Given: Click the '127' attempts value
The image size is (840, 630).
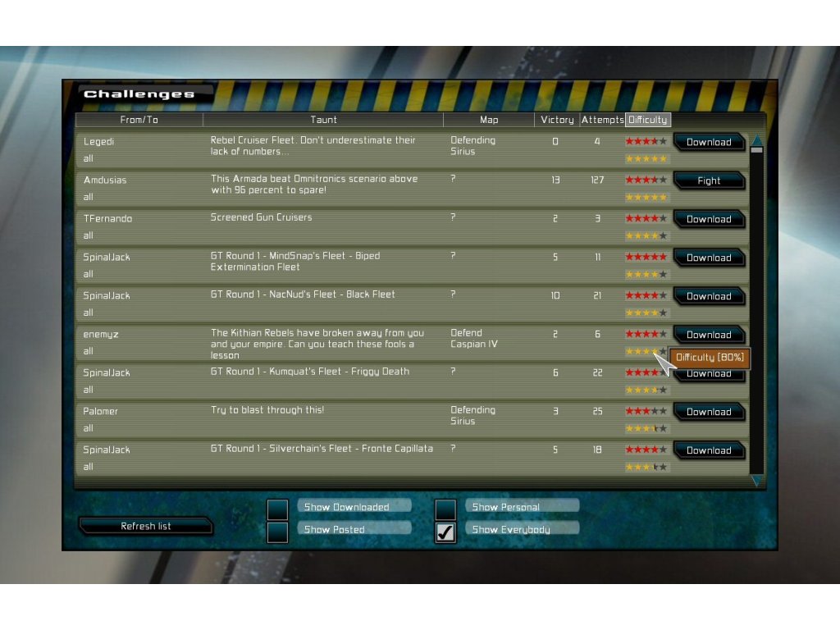Looking at the screenshot, I should 597,180.
